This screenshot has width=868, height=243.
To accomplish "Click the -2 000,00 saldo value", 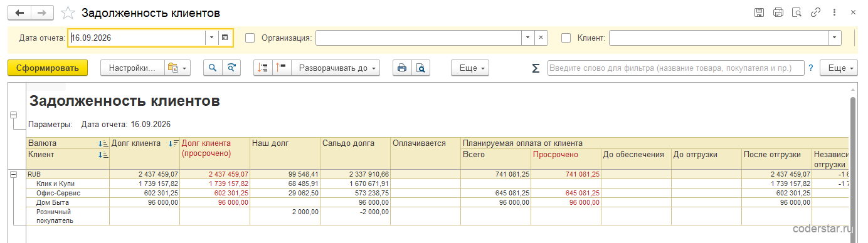I will point(374,212).
